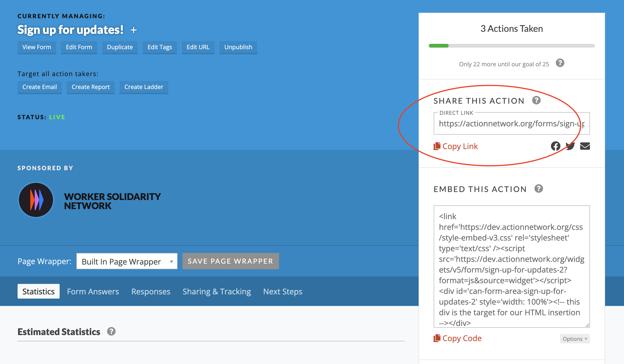624x364 pixels.
Task: Click the 'Sign up for updates!' title
Action: [x=70, y=30]
